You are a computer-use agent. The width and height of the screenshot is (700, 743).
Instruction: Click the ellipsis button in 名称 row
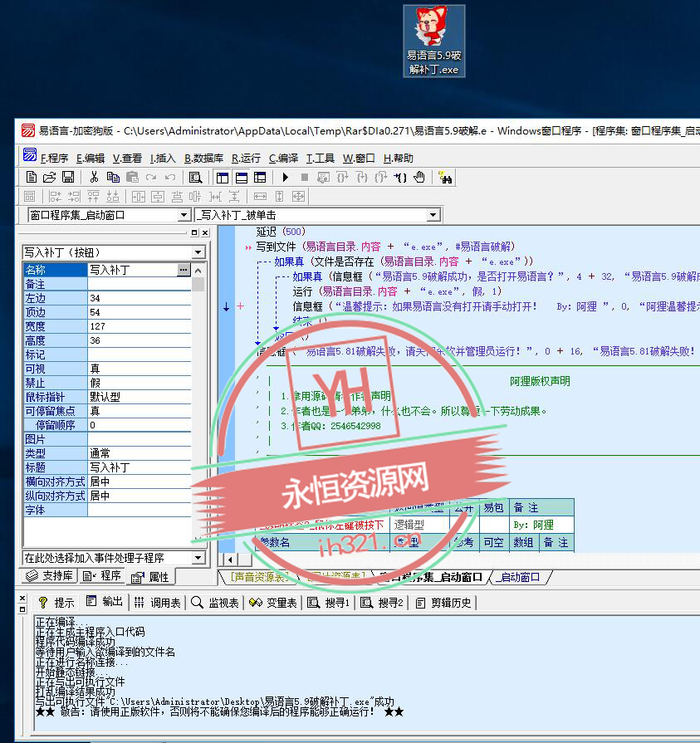(184, 270)
